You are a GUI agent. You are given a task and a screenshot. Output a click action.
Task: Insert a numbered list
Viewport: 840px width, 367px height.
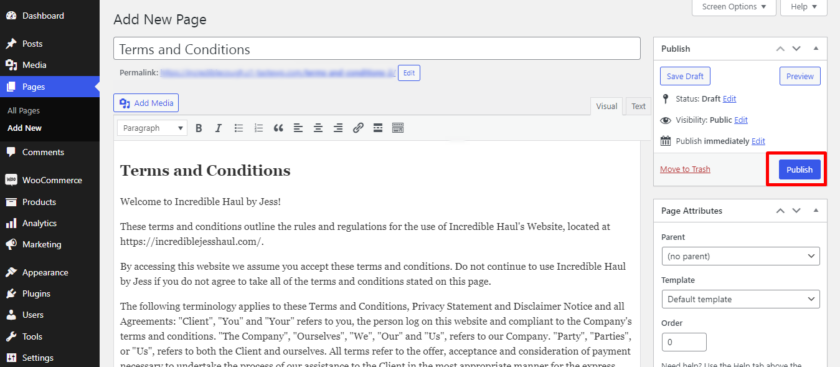(x=259, y=128)
